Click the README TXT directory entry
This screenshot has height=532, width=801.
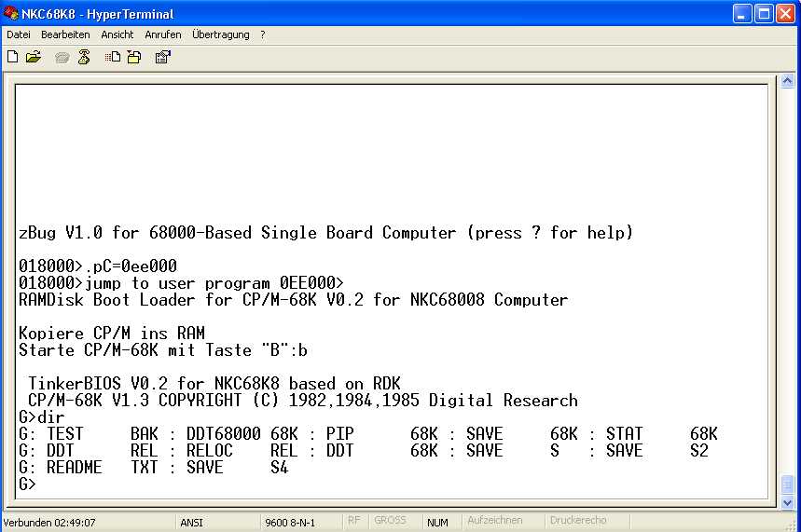pyautogui.click(x=103, y=467)
